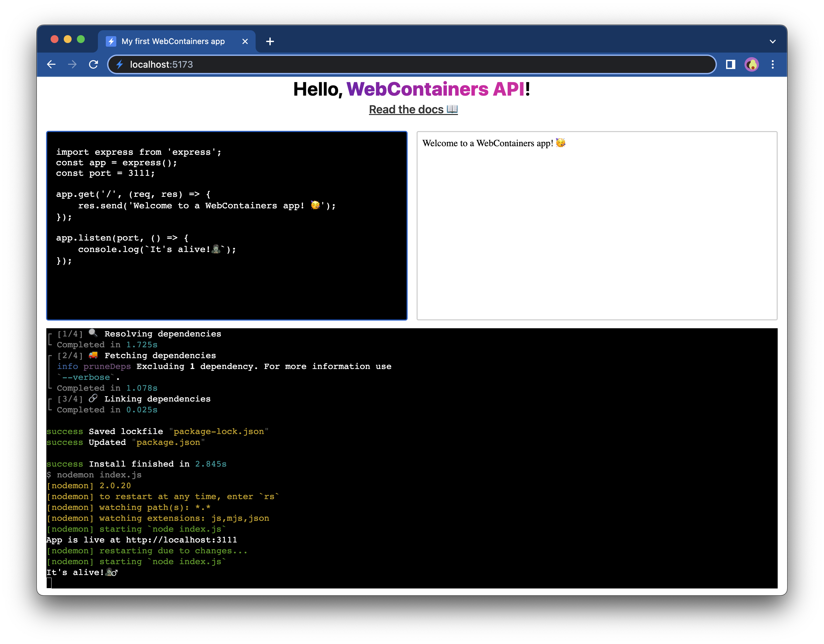Click the browser profile avatar icon
824x644 pixels.
[751, 64]
